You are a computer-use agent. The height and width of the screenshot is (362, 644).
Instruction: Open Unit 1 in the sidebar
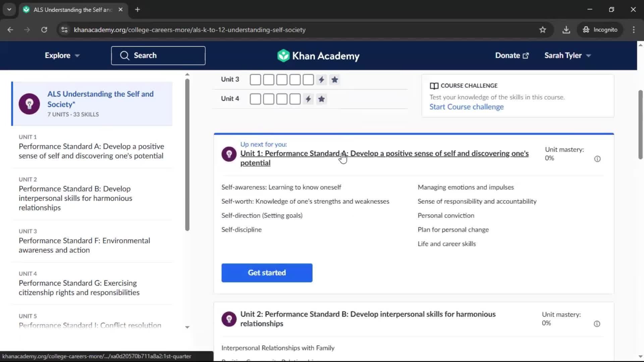point(92,147)
